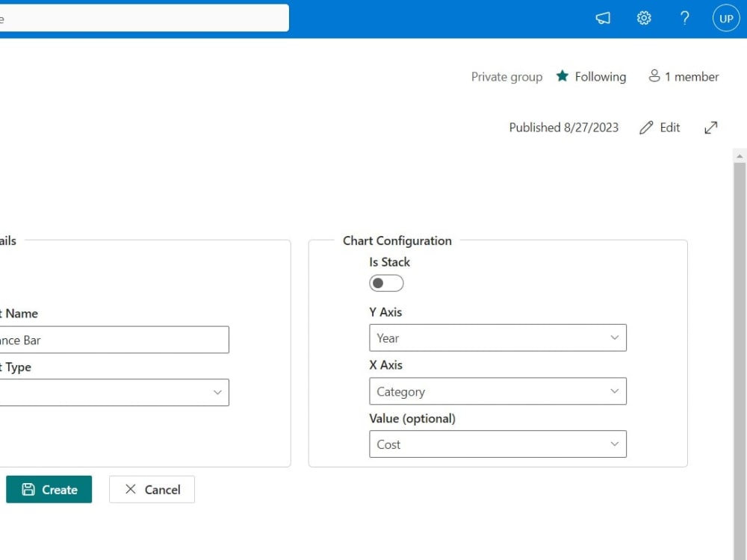
Task: Toggle the Is Stack switch
Action: [x=386, y=283]
